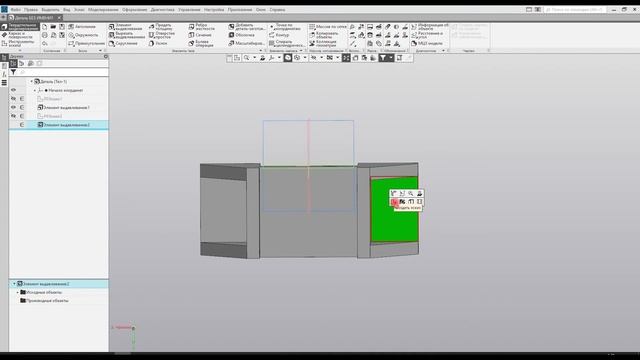Toggle hidden eye of first sketch row
The image size is (640, 360).
[x=13, y=99]
